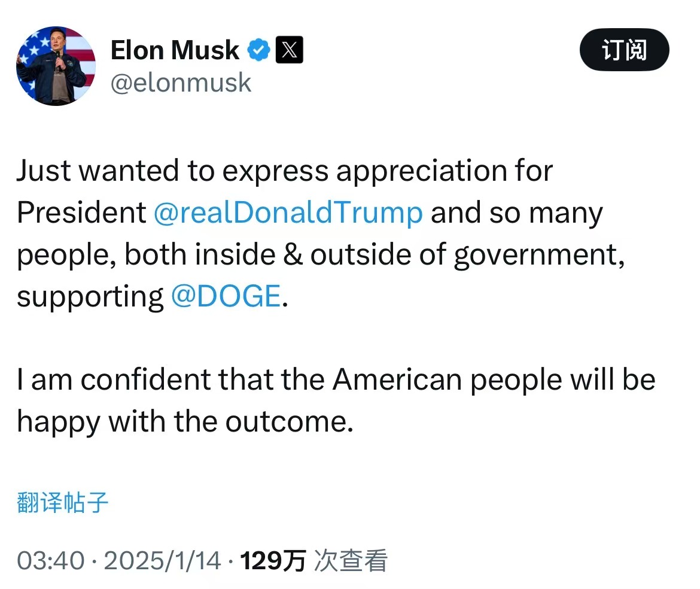Click the line 'people, both inside & outside of government,'
The height and width of the screenshot is (589, 700).
(320, 255)
